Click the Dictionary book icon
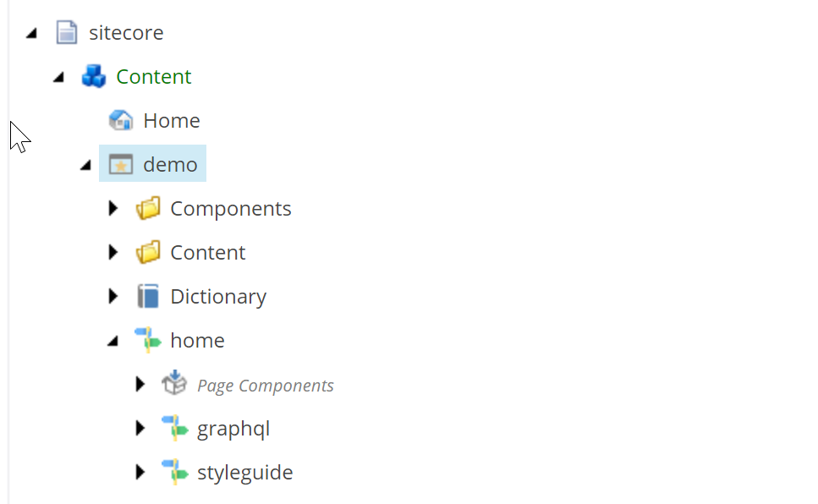Viewport: 818px width, 504px height. click(x=148, y=297)
